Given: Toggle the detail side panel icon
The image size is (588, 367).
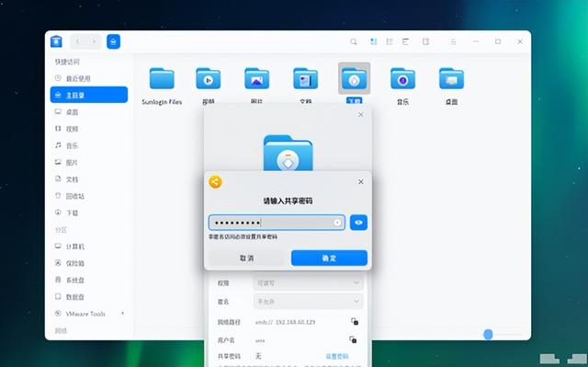Looking at the screenshot, I should [425, 41].
